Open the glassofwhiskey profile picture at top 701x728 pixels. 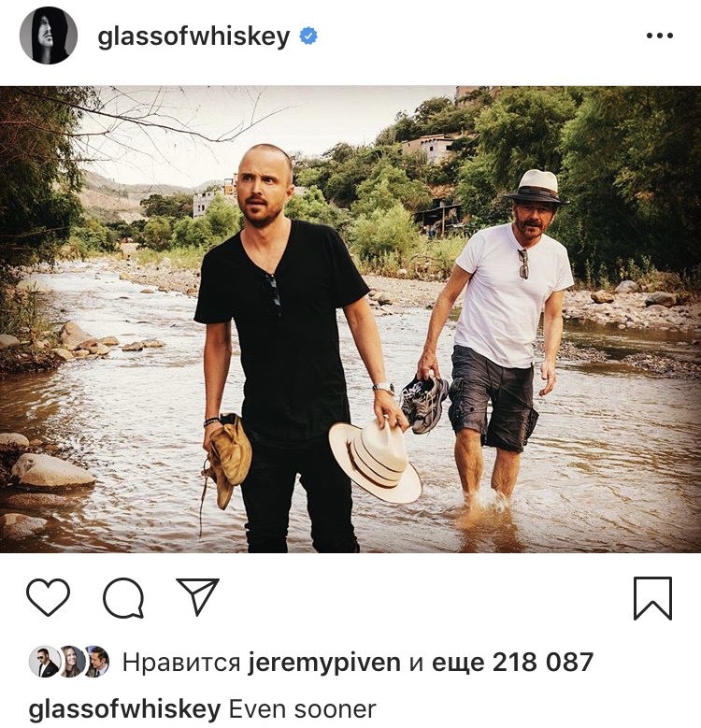49,36
